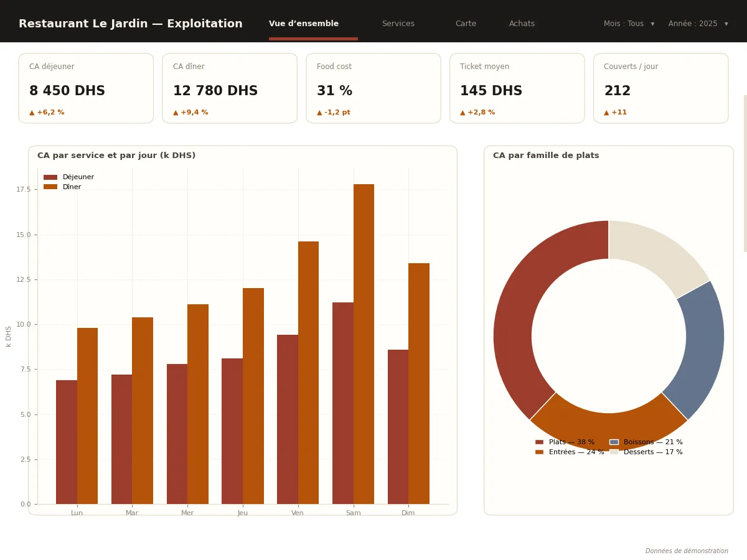Click the Plats — 38 % legend swatch
Screen dimensions: 747x560
(x=539, y=442)
